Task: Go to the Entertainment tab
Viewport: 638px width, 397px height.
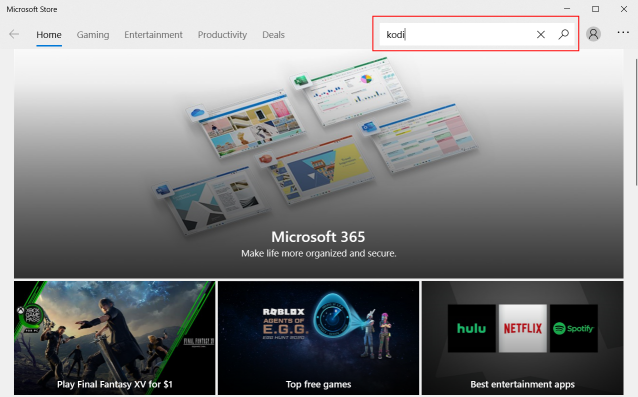Action: click(153, 35)
